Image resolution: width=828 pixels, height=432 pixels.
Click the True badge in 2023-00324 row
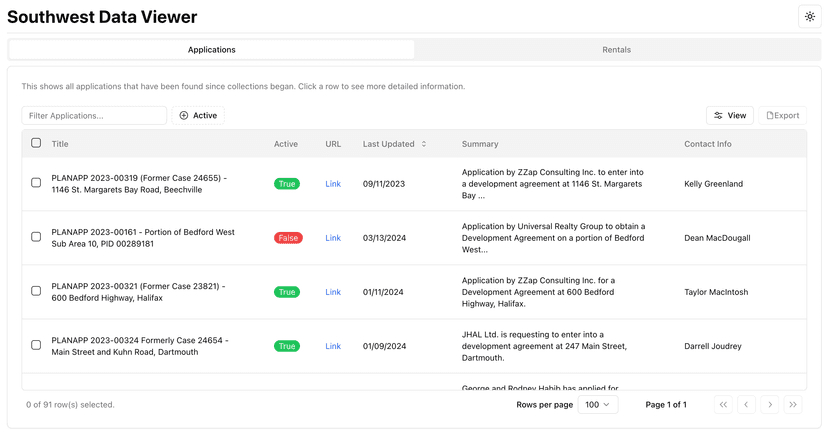tap(287, 346)
